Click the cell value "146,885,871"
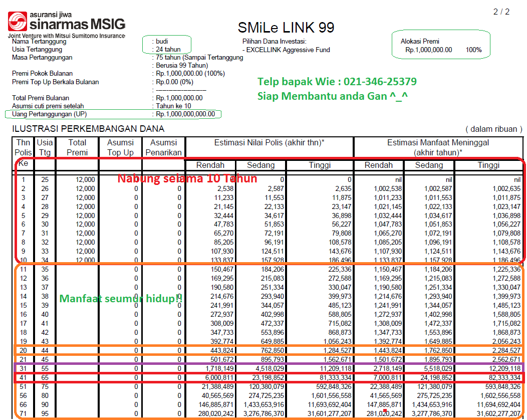527x420 pixels. click(216, 405)
